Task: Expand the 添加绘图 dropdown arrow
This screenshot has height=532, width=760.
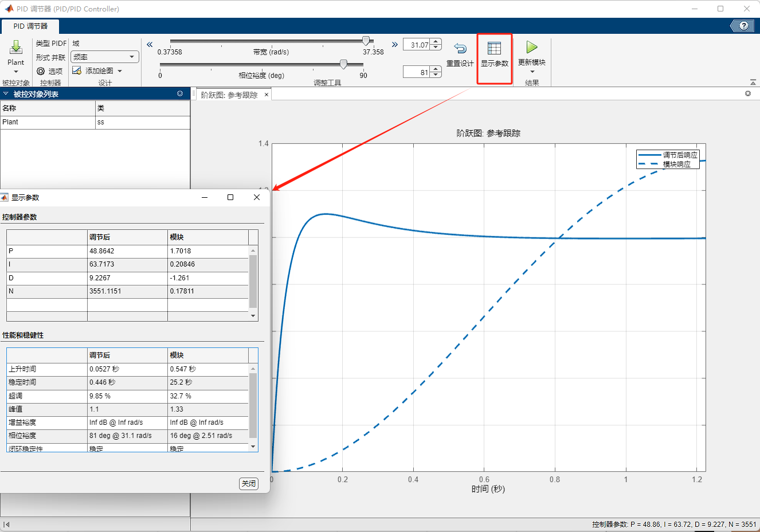Action: click(120, 71)
